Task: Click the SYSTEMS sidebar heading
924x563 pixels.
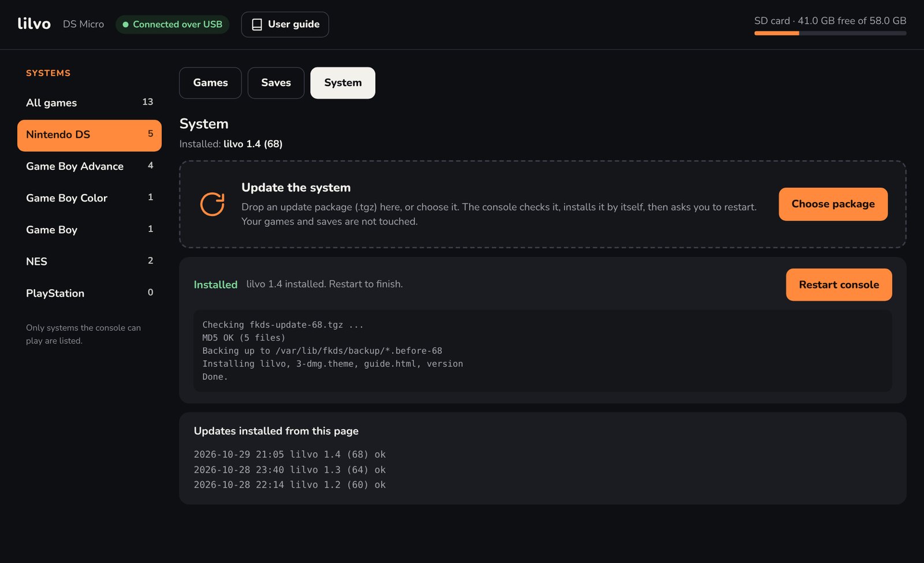Action: coord(49,73)
